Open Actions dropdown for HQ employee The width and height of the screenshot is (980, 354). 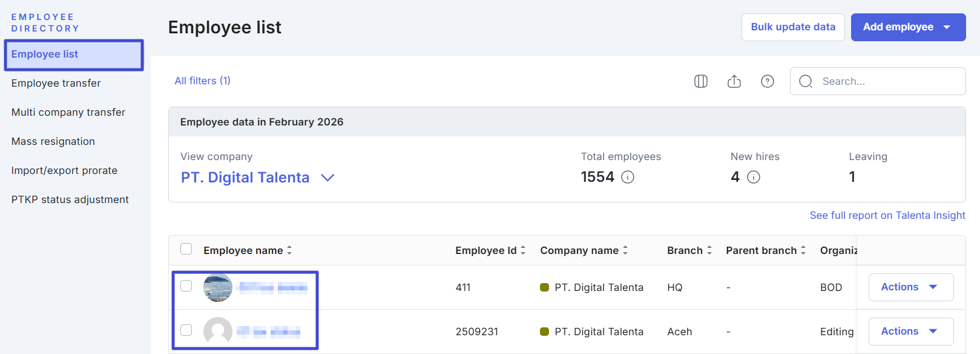910,287
